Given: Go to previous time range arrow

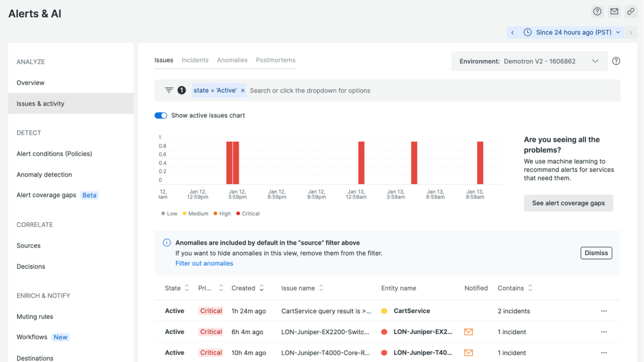Looking at the screenshot, I should (513, 33).
